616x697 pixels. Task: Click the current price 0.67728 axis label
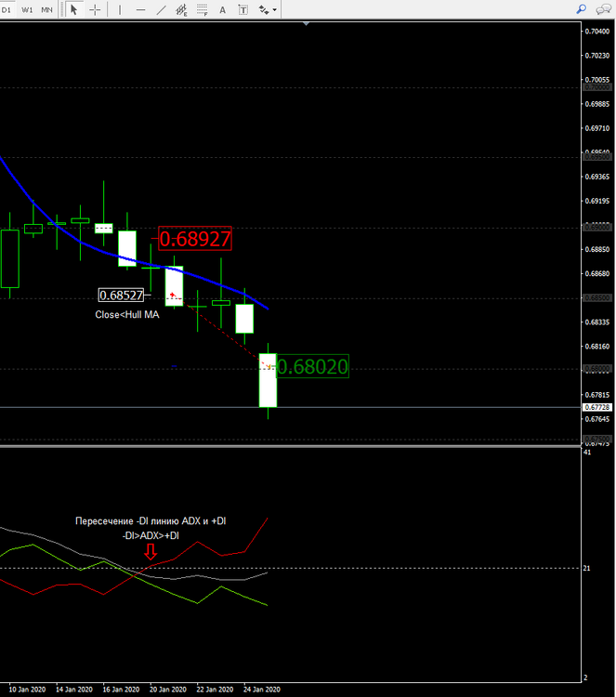click(x=596, y=407)
